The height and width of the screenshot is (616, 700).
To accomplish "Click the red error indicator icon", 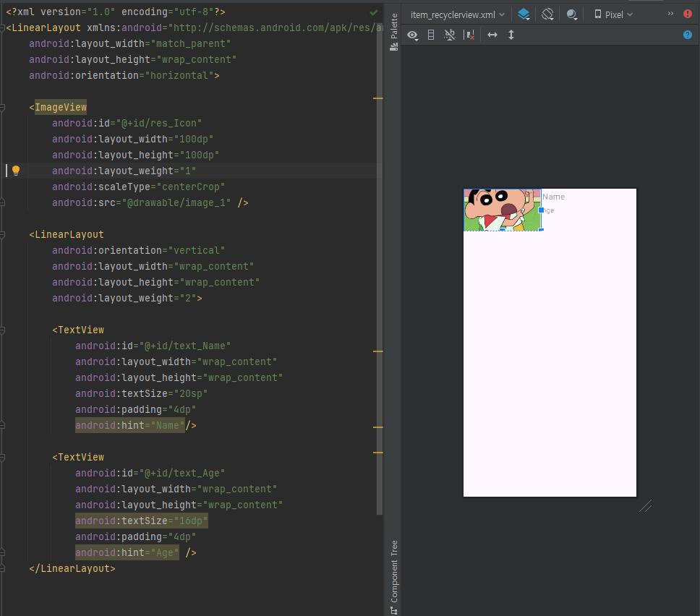I will (688, 14).
